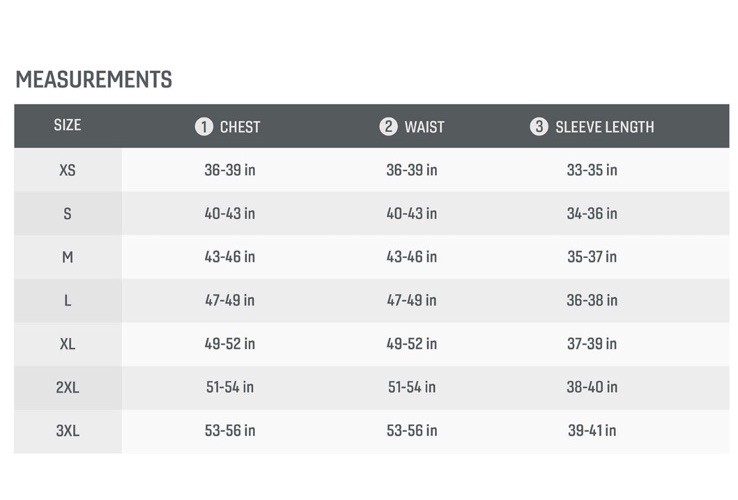Click the number 1 chest icon
738x500 pixels.
[204, 127]
